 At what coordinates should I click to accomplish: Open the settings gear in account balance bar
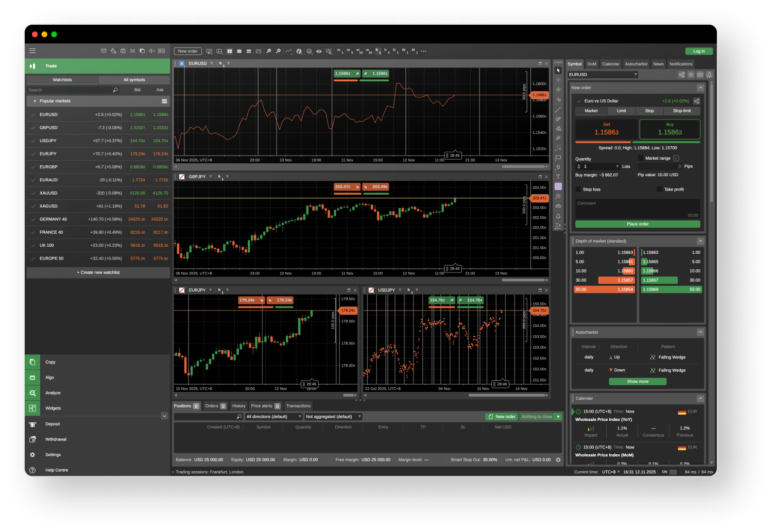tap(558, 460)
